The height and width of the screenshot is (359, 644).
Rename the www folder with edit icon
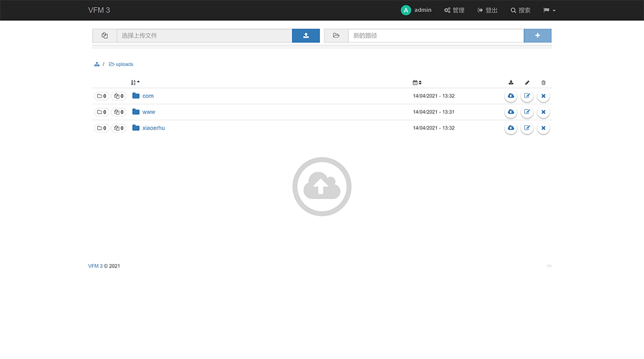click(x=527, y=112)
